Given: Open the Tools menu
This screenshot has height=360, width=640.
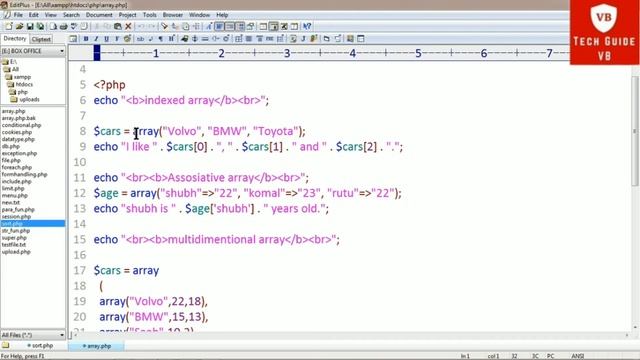Looking at the screenshot, I should pos(149,15).
